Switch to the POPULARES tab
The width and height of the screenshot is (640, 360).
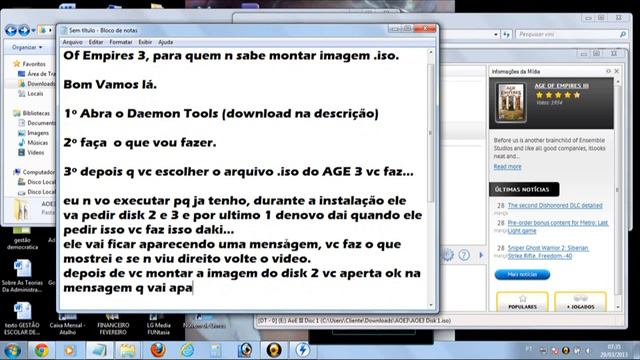click(522, 302)
